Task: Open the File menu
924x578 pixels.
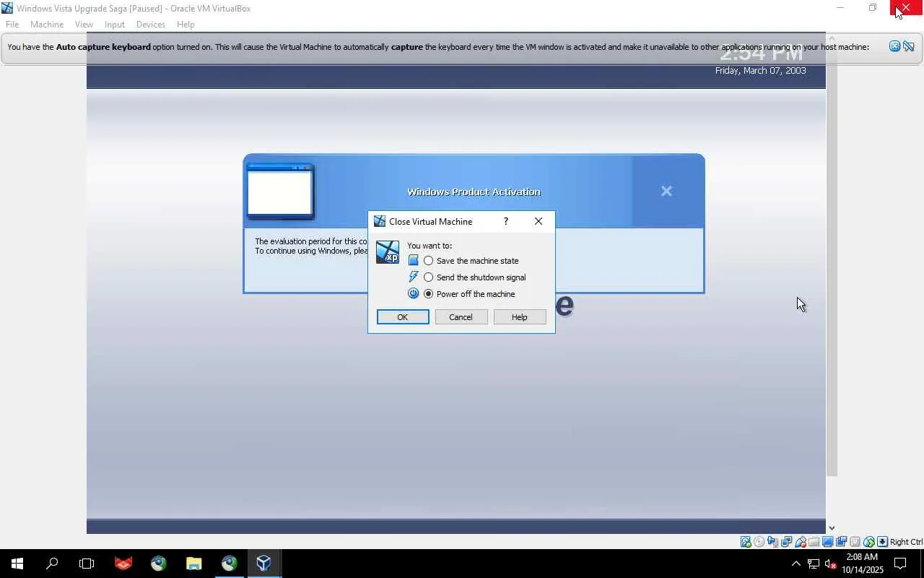Action: coord(12,24)
